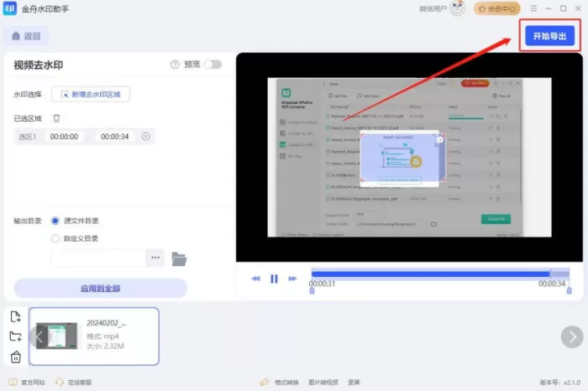Open 在线客服 online support
588x391 pixels.
click(x=74, y=382)
